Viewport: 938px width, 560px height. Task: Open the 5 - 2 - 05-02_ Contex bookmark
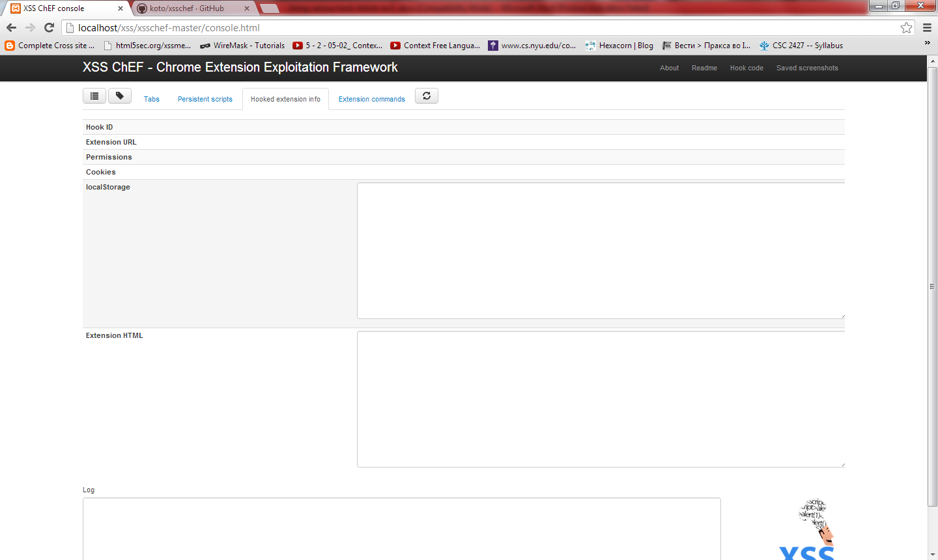tap(337, 46)
